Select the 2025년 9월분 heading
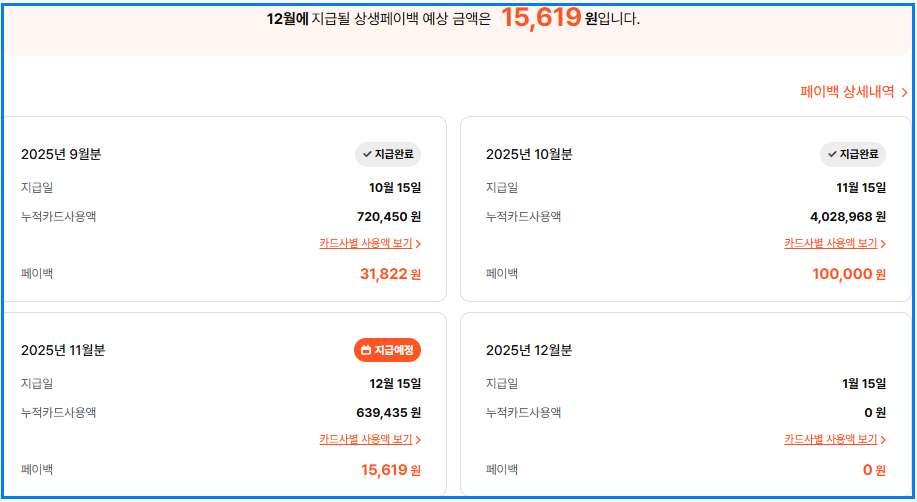The width and height of the screenshot is (917, 502). (61, 154)
